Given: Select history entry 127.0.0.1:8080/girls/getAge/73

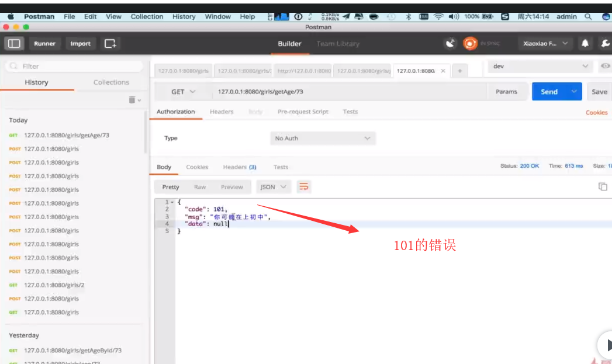Looking at the screenshot, I should (67, 136).
